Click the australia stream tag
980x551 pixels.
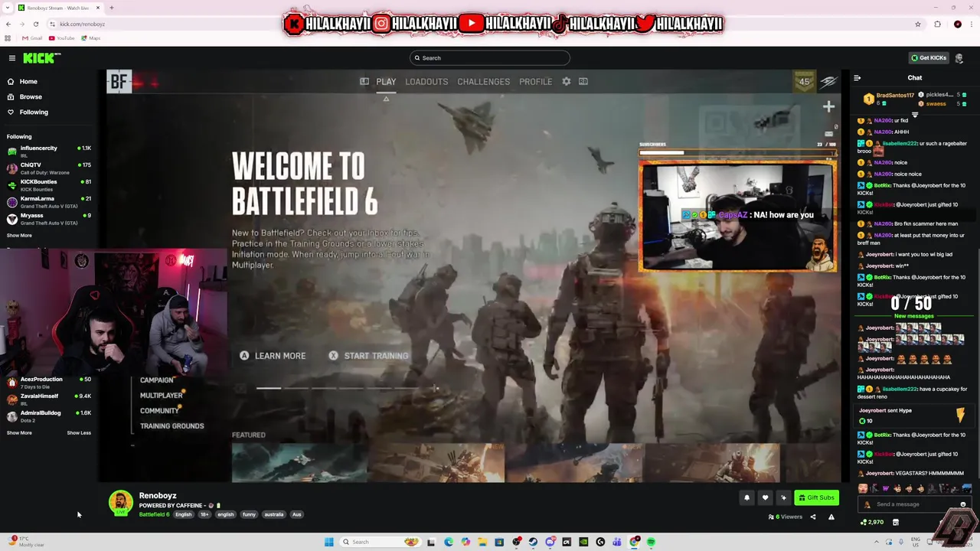pyautogui.click(x=274, y=515)
